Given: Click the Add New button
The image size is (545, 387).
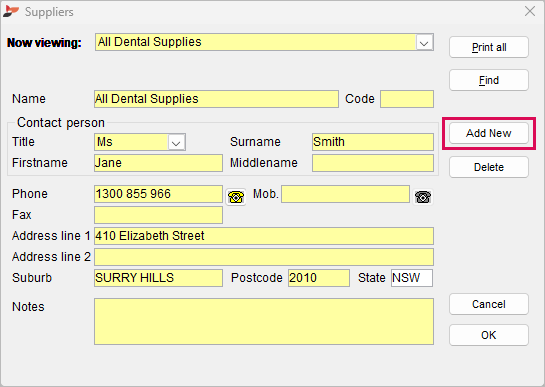Looking at the screenshot, I should (489, 133).
